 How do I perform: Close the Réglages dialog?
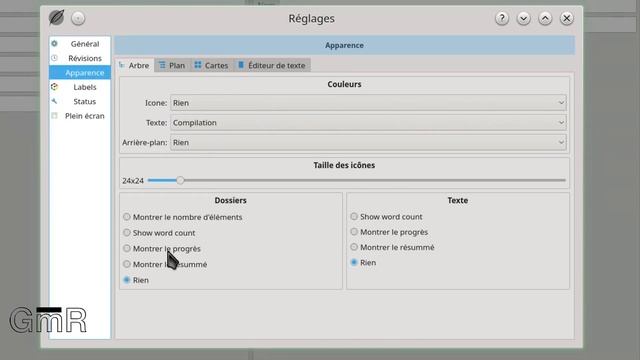coord(567,18)
